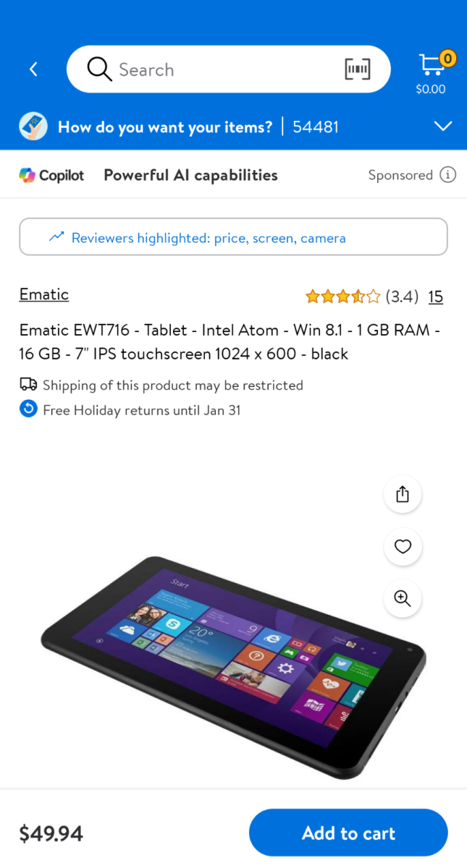Tap the How do you want your items text
The image size is (467, 868).
pyautogui.click(x=165, y=127)
